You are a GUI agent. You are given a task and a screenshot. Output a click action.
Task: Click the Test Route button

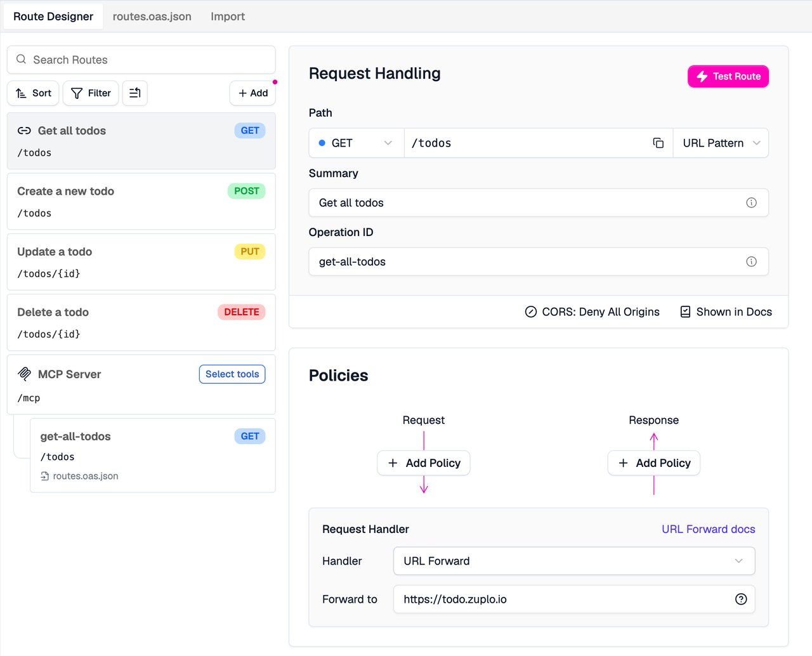(x=728, y=77)
